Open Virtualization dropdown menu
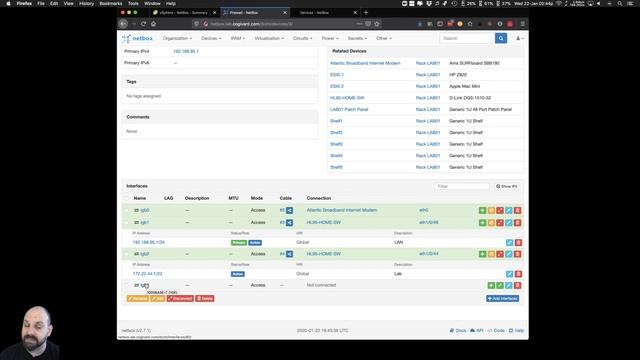Screen dimensions: 640x360 pos(269,38)
